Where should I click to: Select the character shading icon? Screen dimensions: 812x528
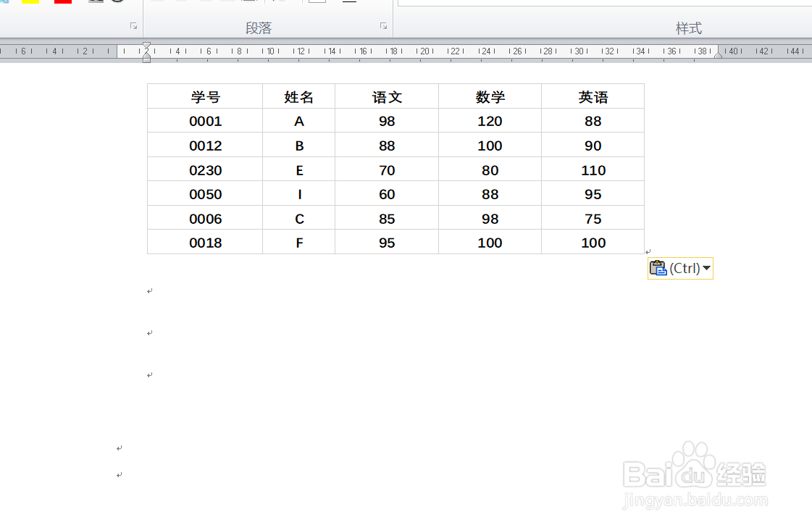[x=96, y=2]
